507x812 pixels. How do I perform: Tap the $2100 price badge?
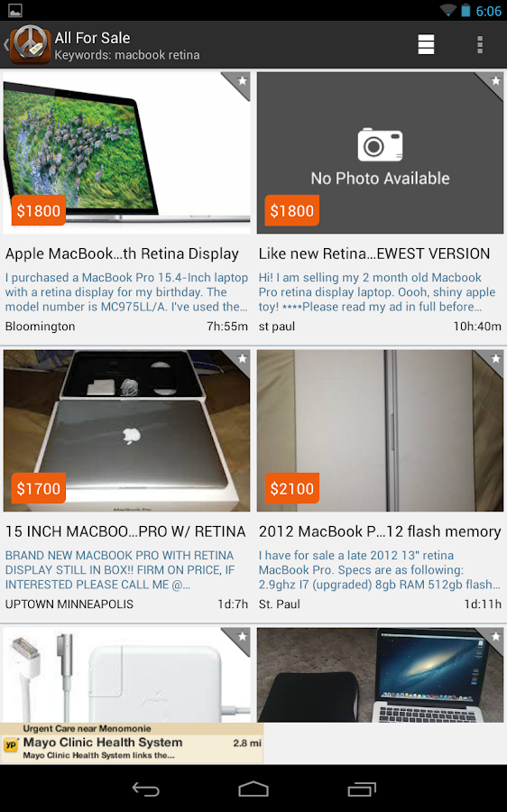(x=292, y=488)
